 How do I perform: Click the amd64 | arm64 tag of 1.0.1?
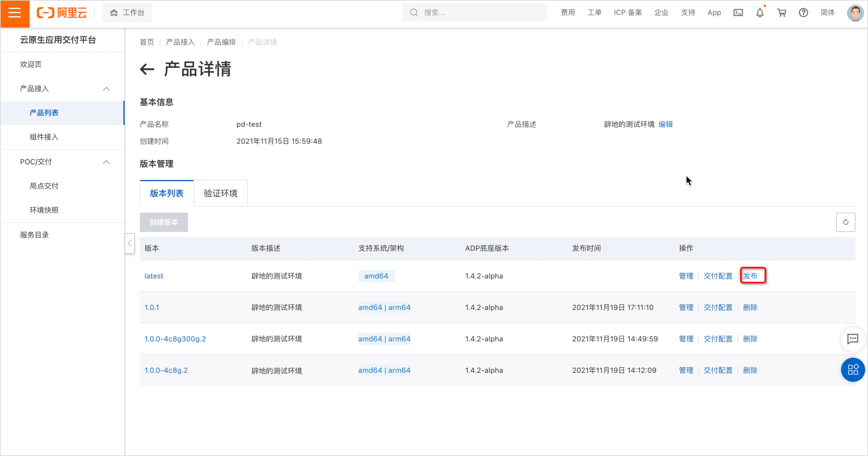(x=384, y=307)
